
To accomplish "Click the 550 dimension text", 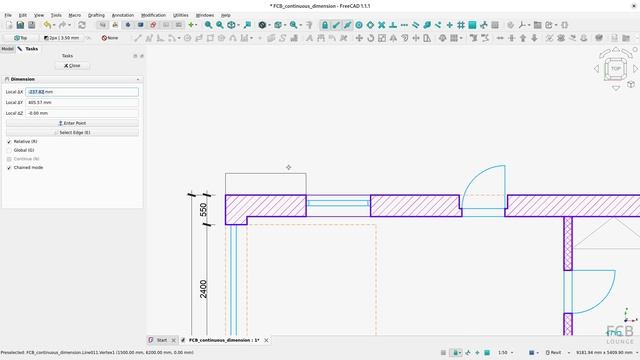I will [203, 210].
